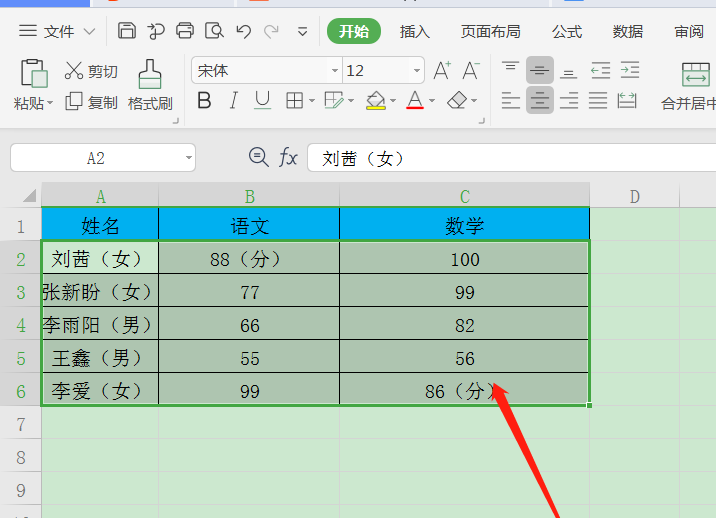This screenshot has height=518, width=716.
Task: Switch to the 开始 tab
Action: (x=354, y=31)
